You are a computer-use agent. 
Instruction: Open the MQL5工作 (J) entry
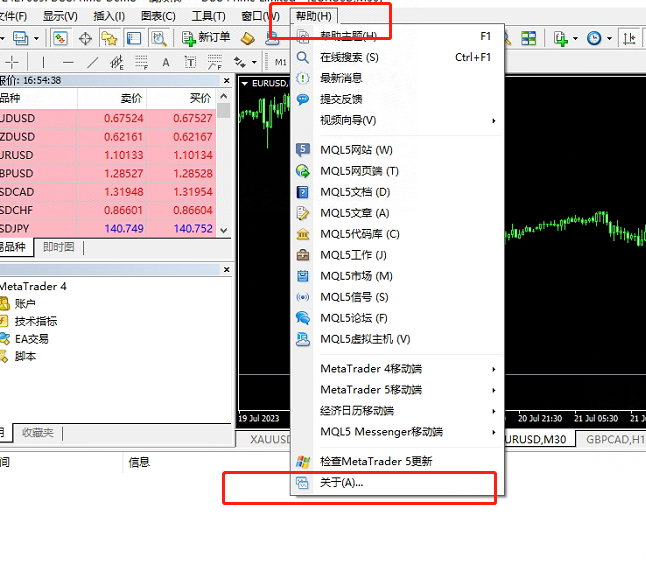coord(397,255)
